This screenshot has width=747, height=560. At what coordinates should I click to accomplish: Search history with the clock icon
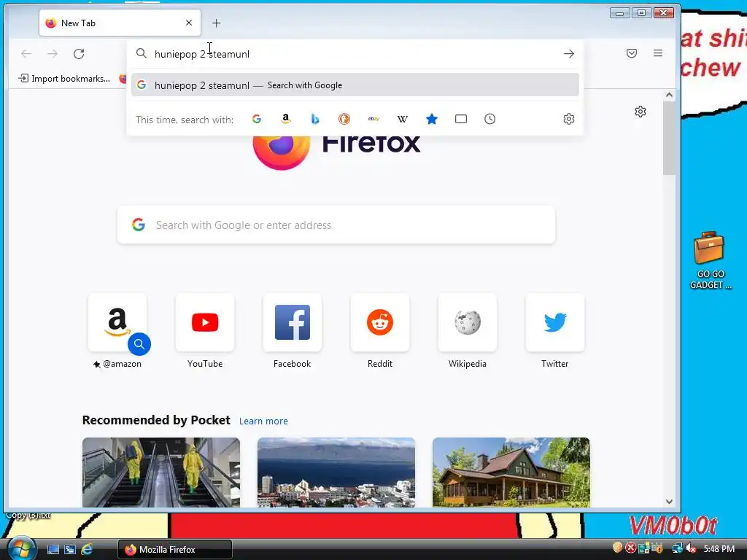click(489, 119)
